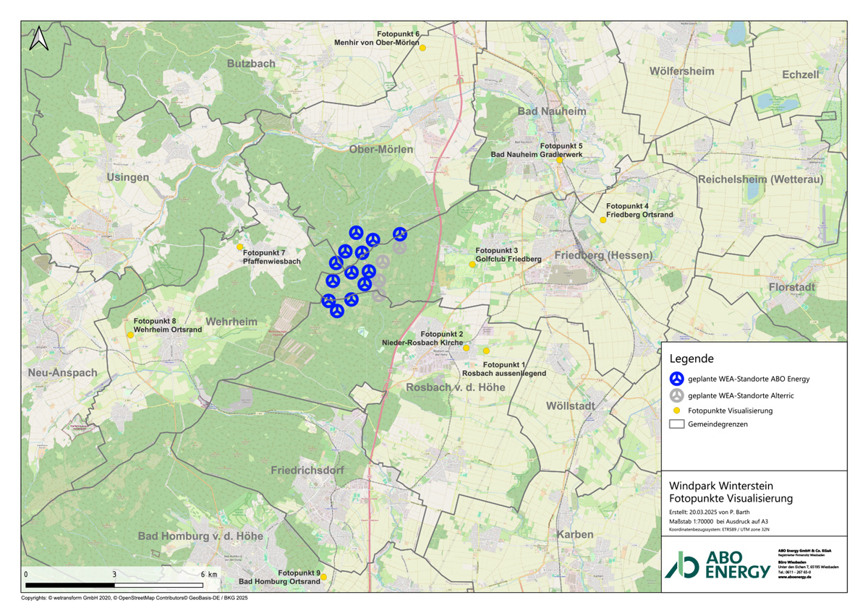Click the Gemeindegrenzen legend rectangle symbol
Image resolution: width=868 pixels, height=613 pixels.
tap(676, 424)
